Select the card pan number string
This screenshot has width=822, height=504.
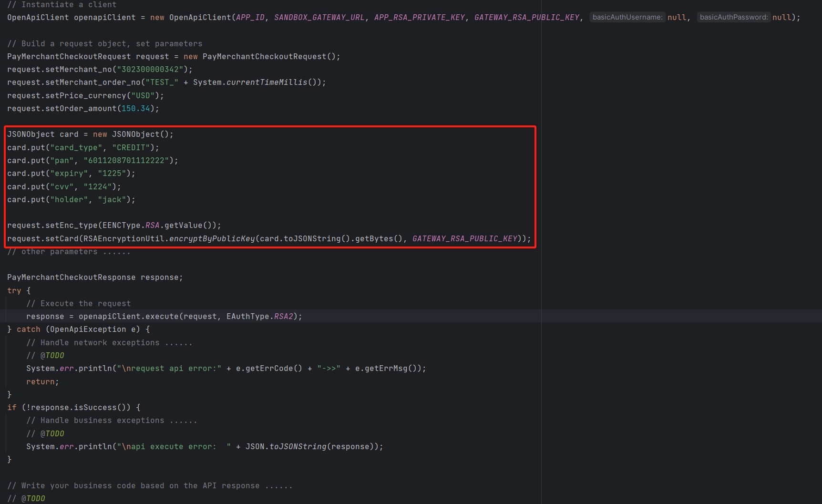click(127, 160)
